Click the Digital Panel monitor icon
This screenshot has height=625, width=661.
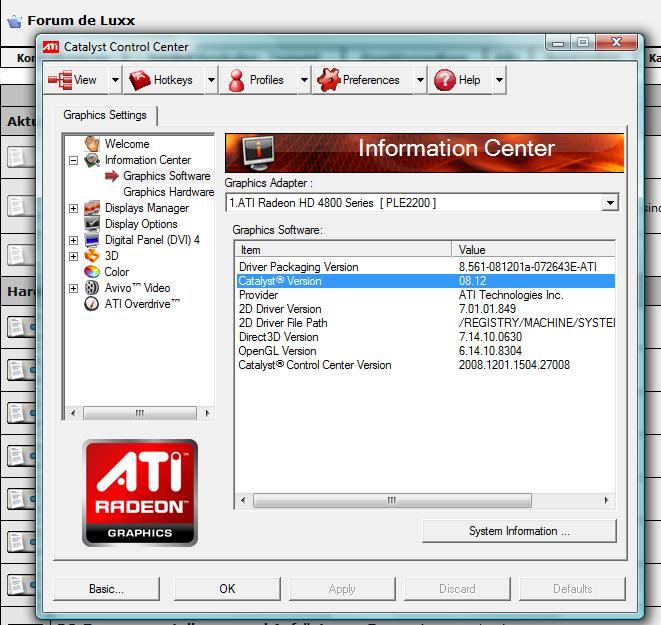(92, 240)
